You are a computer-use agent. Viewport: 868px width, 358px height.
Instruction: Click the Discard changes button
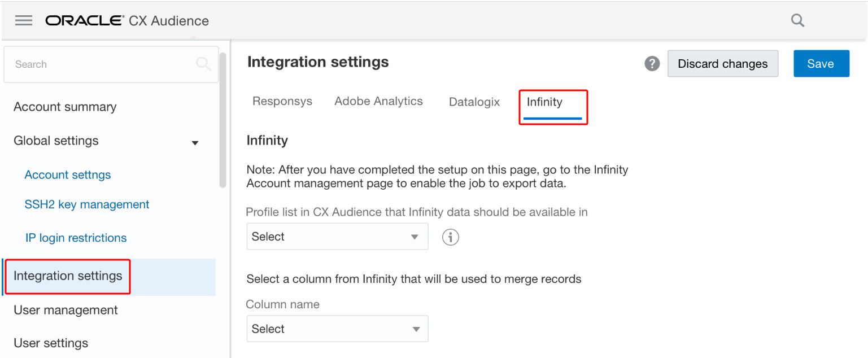pos(722,64)
